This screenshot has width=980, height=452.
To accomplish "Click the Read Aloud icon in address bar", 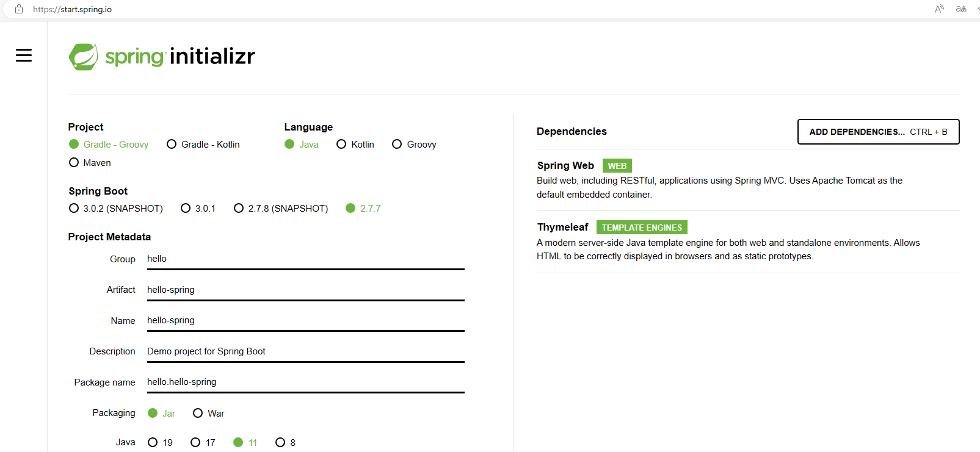I will 939,9.
